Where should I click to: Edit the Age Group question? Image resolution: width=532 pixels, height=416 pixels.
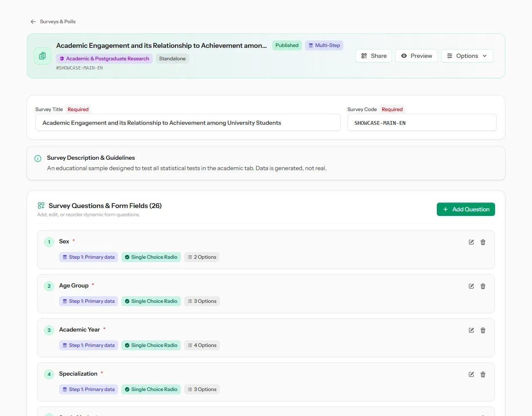pos(471,286)
